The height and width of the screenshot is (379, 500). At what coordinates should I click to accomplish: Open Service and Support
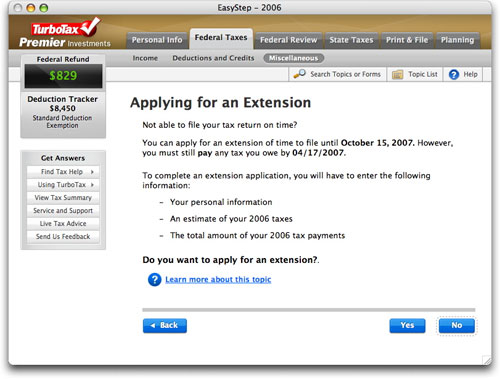pyautogui.click(x=63, y=211)
